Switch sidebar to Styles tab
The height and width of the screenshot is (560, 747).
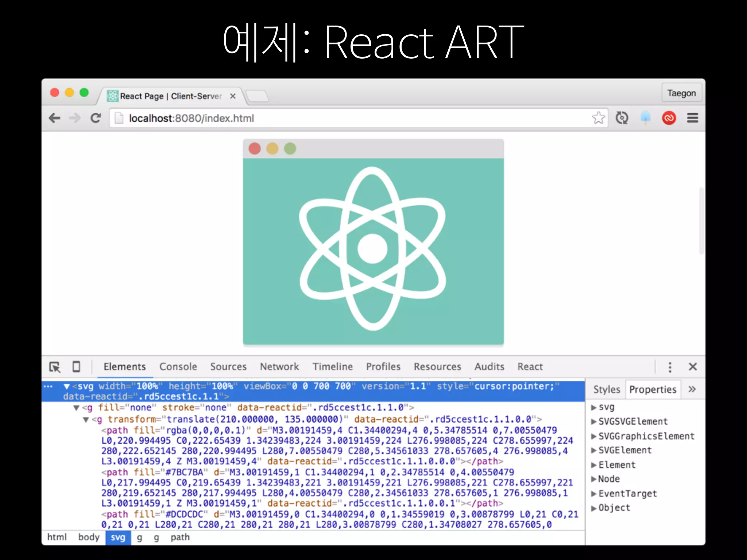[607, 389]
